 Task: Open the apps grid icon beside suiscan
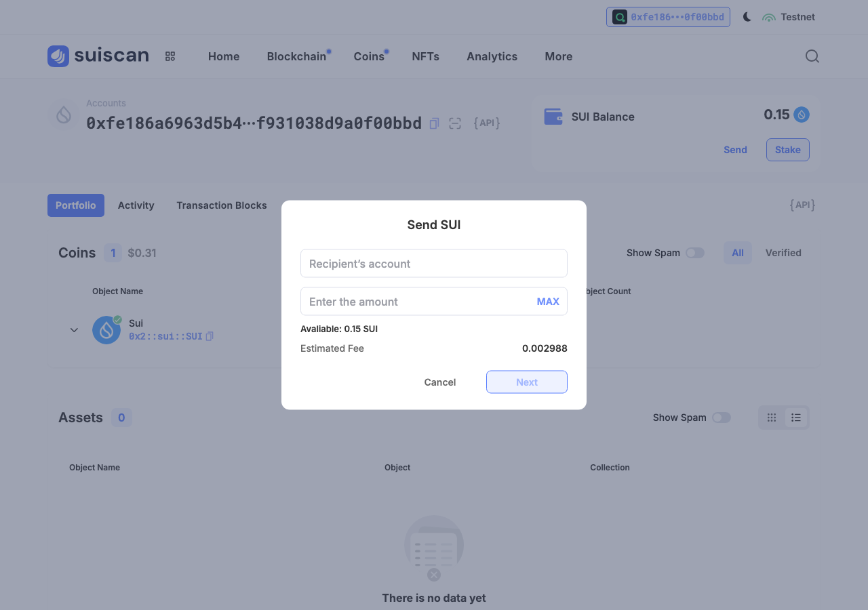click(x=170, y=56)
